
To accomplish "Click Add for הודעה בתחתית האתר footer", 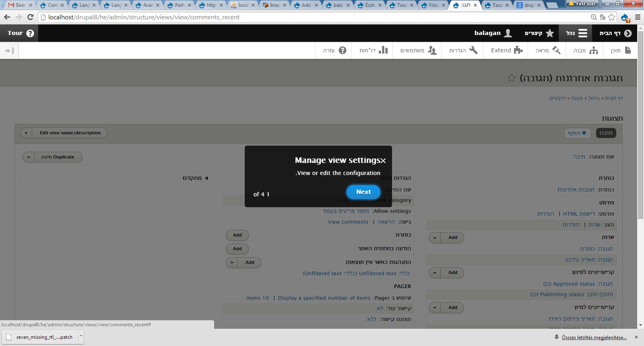I will [237, 249].
